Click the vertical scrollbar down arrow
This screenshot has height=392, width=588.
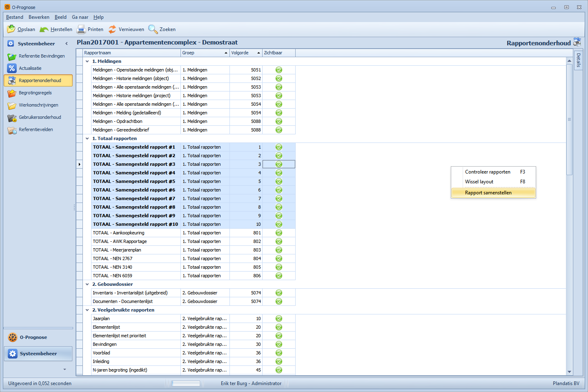click(569, 372)
